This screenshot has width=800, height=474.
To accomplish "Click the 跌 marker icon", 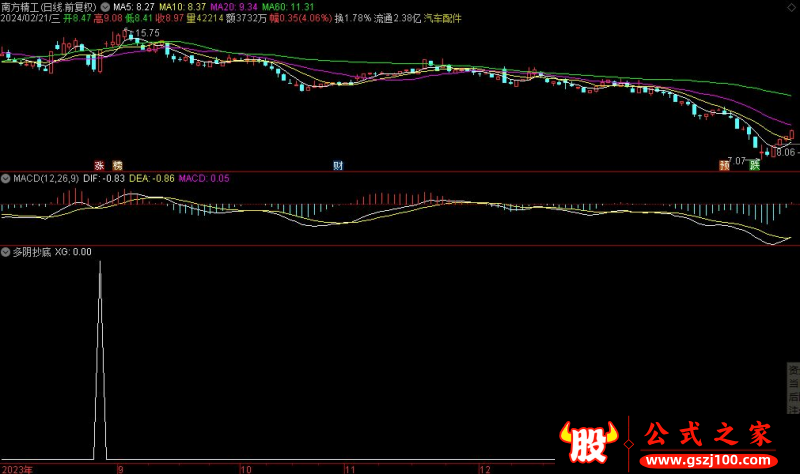I will (754, 165).
